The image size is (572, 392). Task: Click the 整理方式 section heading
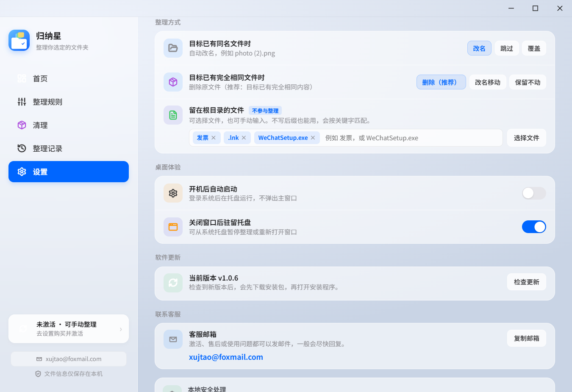tap(168, 22)
